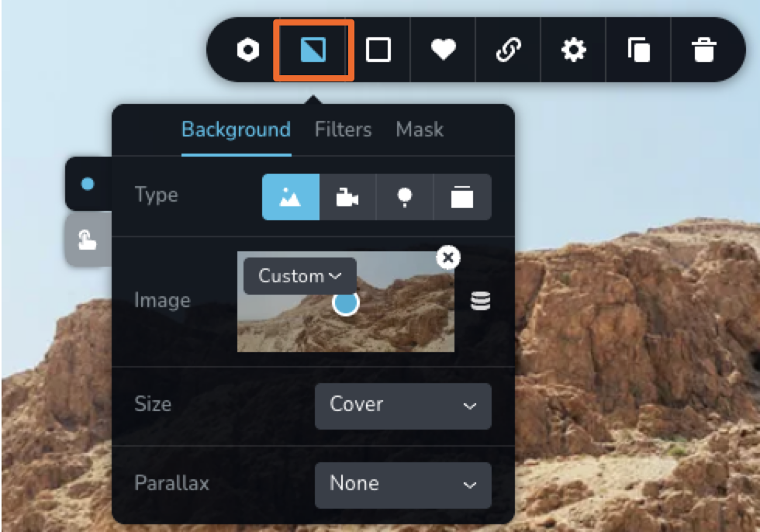The image size is (760, 532).
Task: Click the heart icon in the toolbar
Action: point(443,51)
